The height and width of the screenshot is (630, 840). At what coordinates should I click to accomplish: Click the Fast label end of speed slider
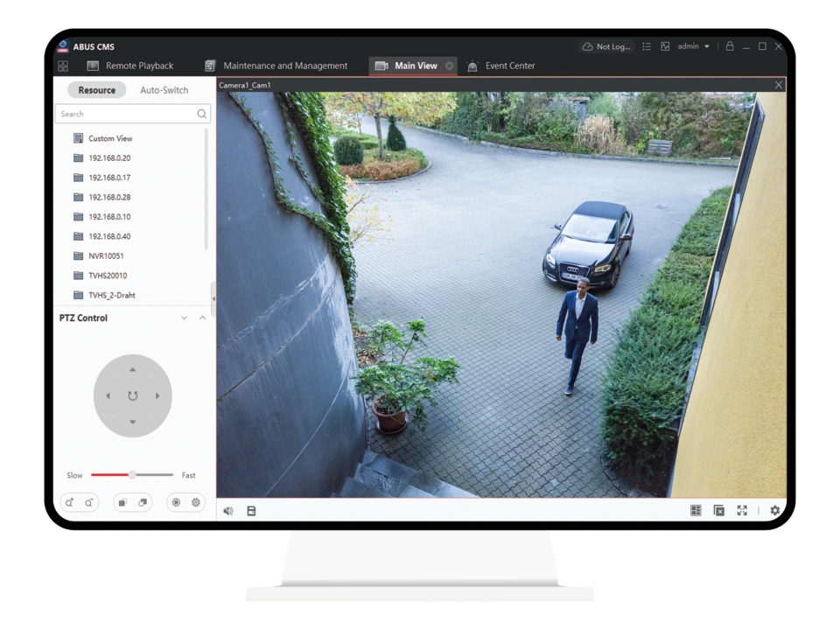[x=189, y=475]
